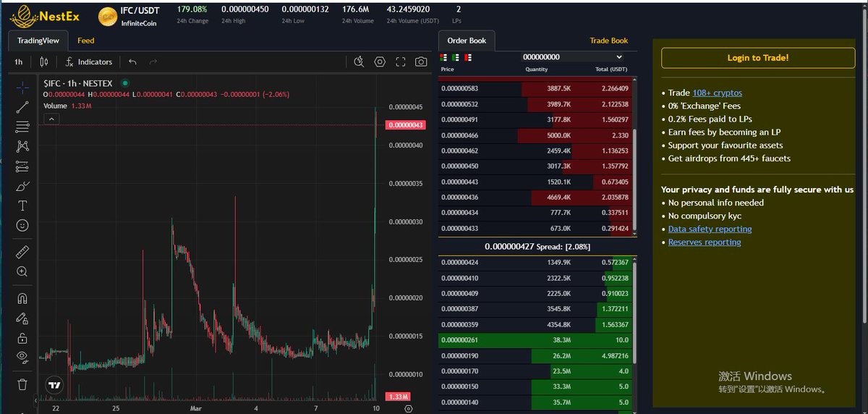Open chart settings hexagon icon

tap(380, 62)
